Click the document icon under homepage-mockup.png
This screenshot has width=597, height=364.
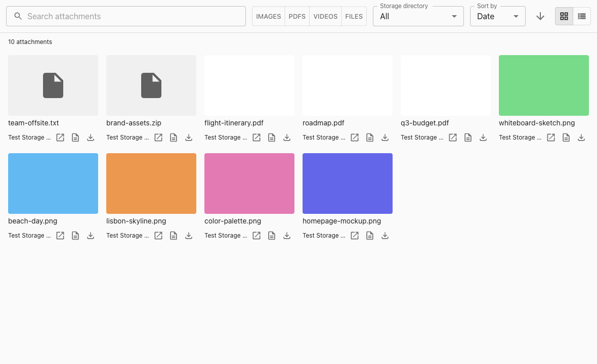370,236
